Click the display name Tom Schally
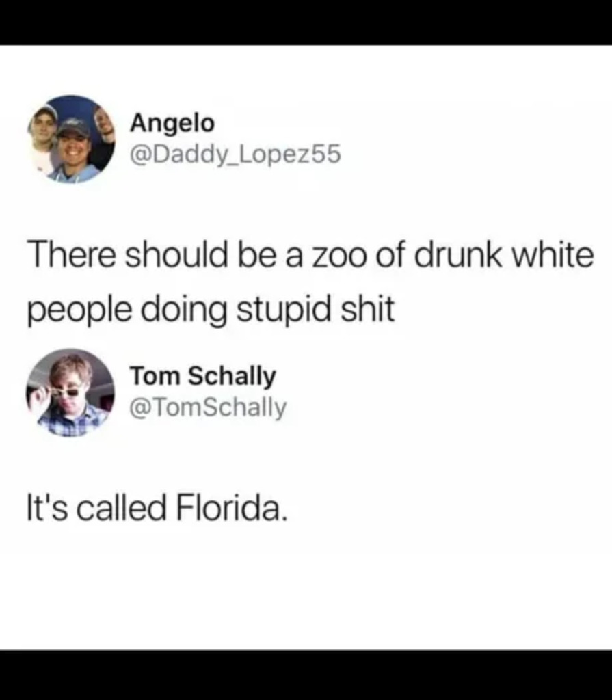The height and width of the screenshot is (700, 612). [x=203, y=376]
